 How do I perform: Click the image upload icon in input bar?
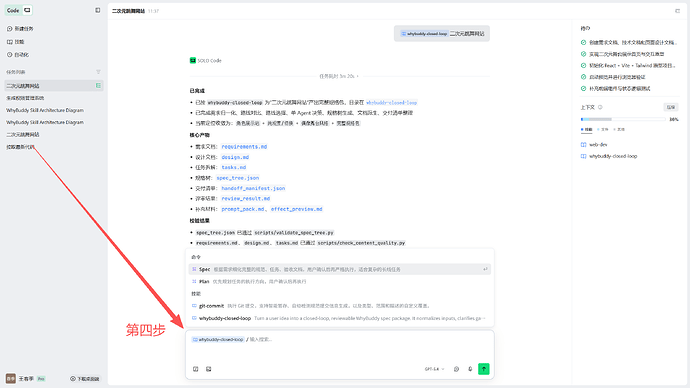point(209,369)
